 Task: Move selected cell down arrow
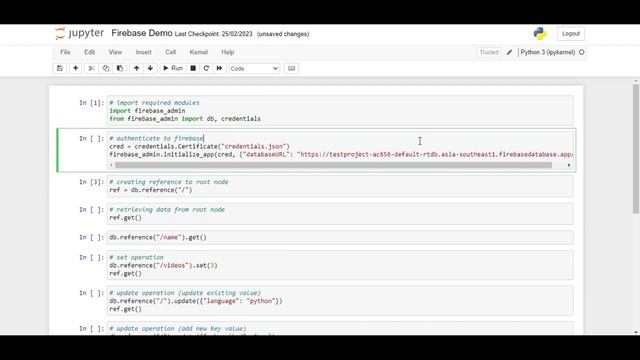pyautogui.click(x=150, y=68)
